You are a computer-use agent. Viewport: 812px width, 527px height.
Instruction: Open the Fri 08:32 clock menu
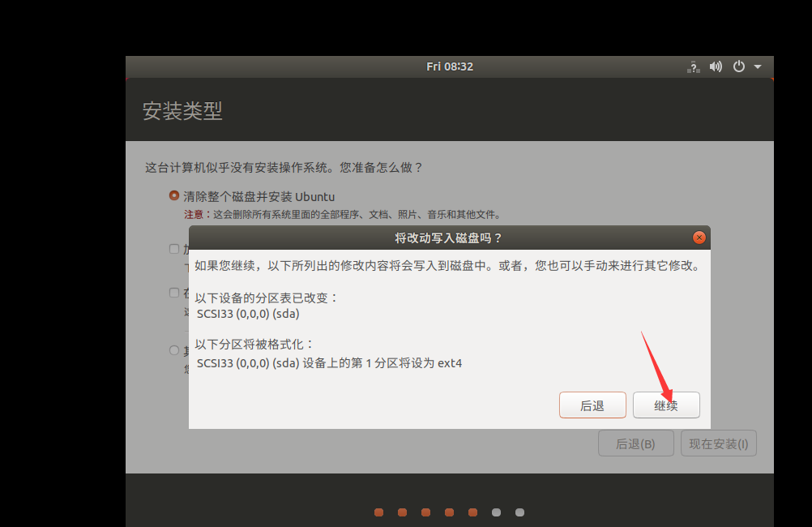tap(450, 66)
